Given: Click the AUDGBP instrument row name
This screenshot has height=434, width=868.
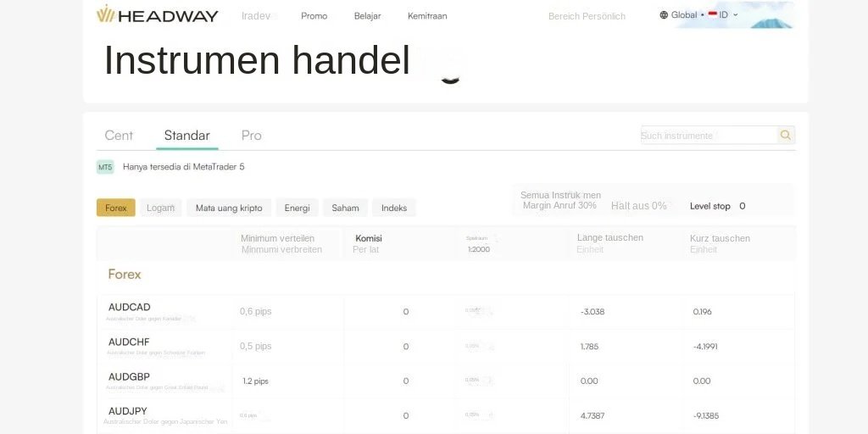Looking at the screenshot, I should [x=129, y=377].
